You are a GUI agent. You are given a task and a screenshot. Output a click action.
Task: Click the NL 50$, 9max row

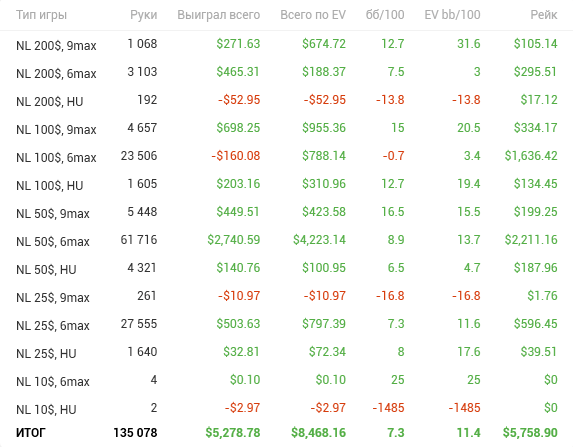coord(286,212)
